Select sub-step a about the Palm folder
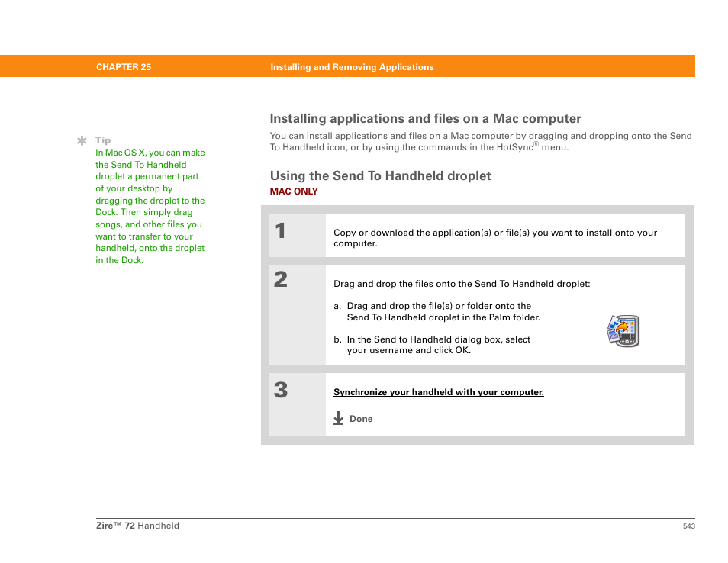Viewport: 728px width, 563px height. click(437, 311)
